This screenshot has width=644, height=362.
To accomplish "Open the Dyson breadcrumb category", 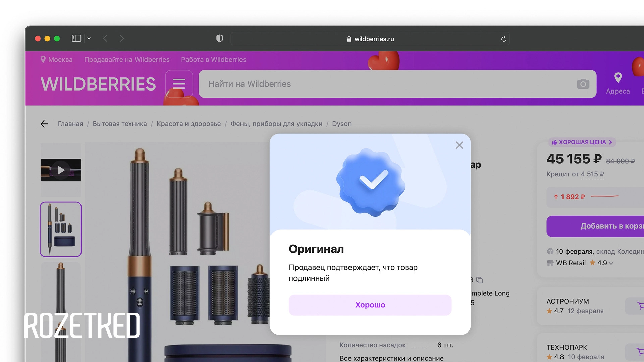I will click(x=342, y=124).
